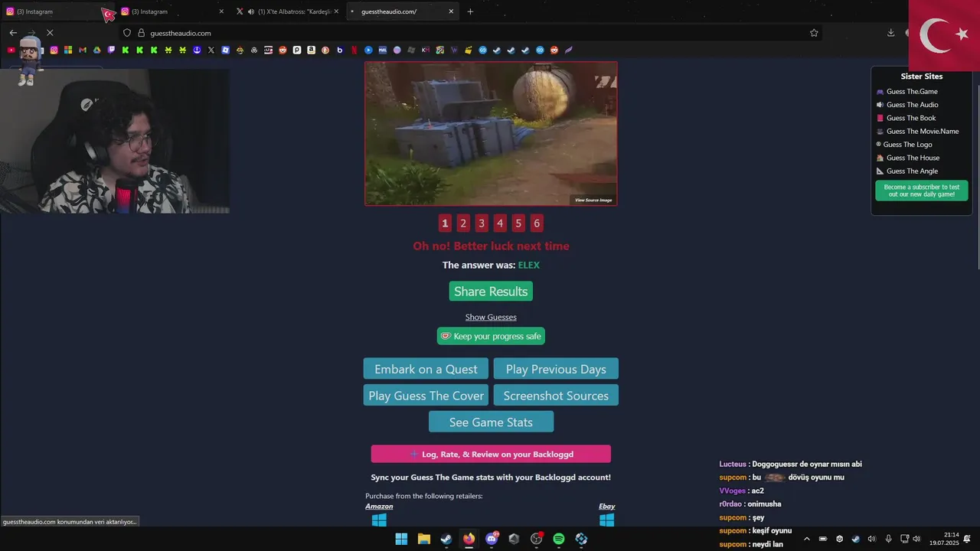The image size is (980, 551).
Task: Click View Source Image link
Action: point(593,201)
